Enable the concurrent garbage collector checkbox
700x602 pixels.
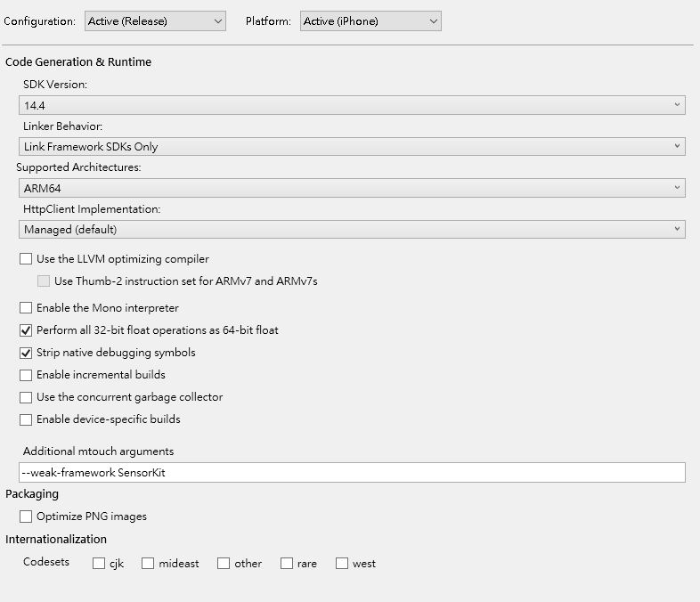[26, 397]
